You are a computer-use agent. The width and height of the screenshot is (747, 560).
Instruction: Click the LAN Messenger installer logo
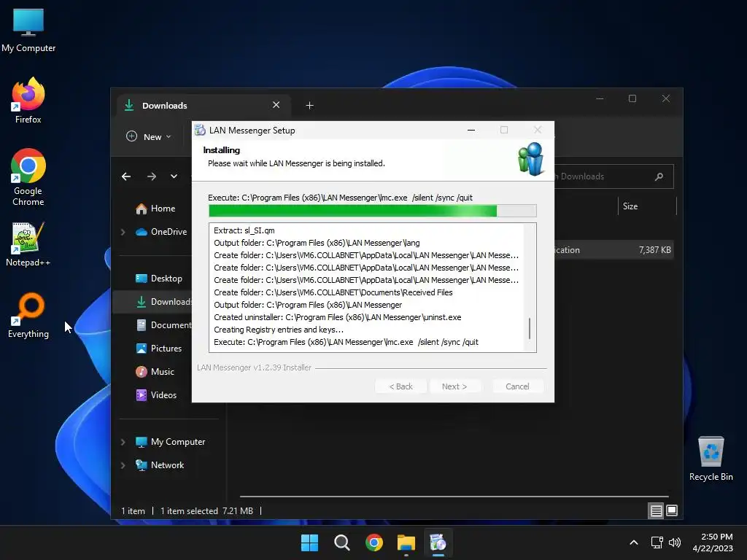point(531,159)
